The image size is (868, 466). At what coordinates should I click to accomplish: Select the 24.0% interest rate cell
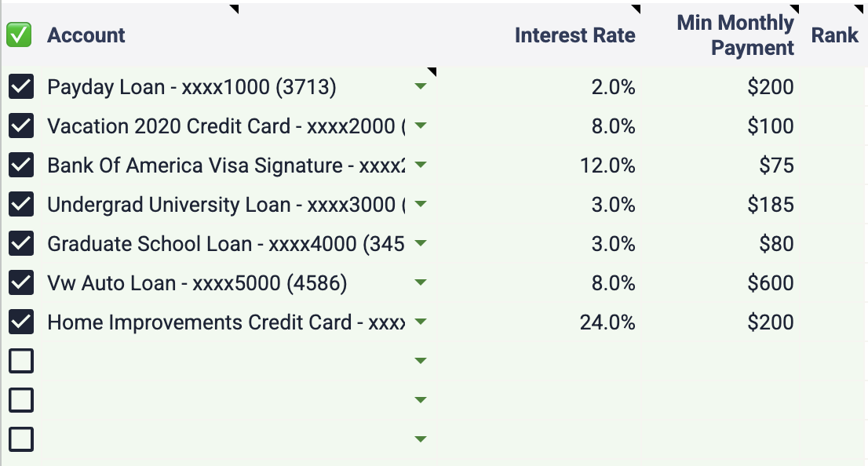point(607,322)
